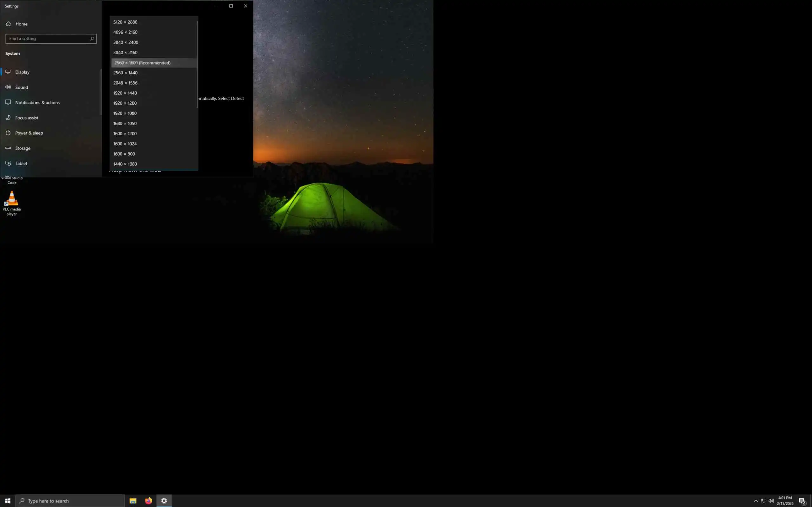The image size is (812, 507).
Task: Click the resolution list scrollbar
Action: [x=197, y=64]
